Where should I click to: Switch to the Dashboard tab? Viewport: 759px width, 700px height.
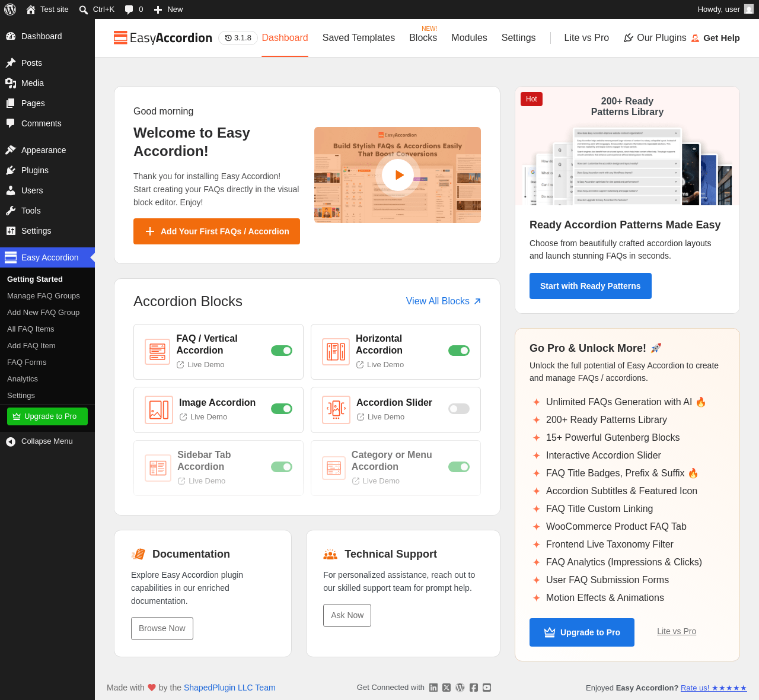point(285,38)
